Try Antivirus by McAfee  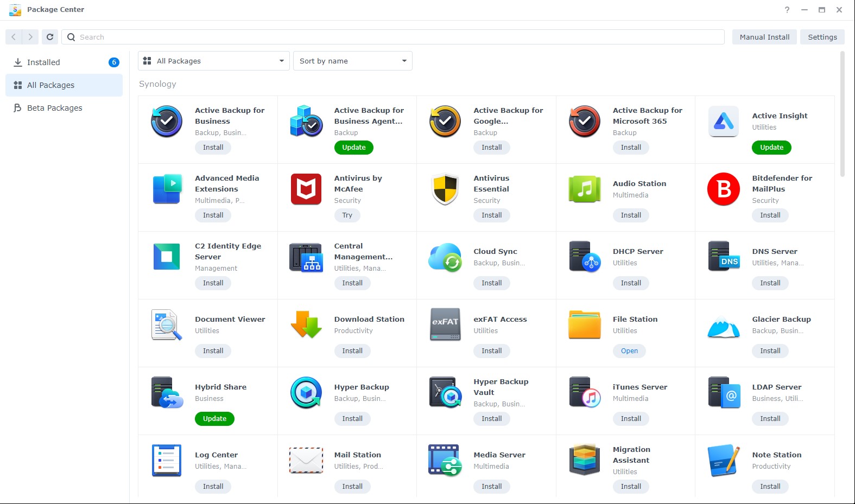point(347,215)
